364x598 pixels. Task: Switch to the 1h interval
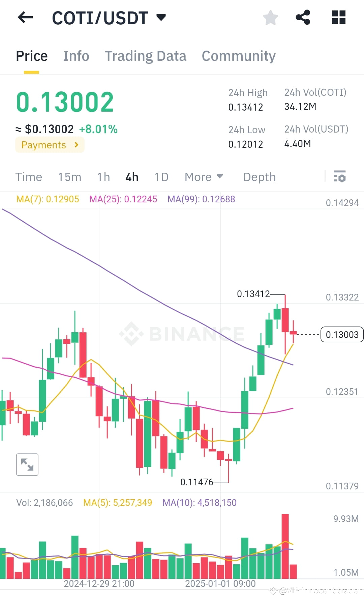tap(103, 176)
